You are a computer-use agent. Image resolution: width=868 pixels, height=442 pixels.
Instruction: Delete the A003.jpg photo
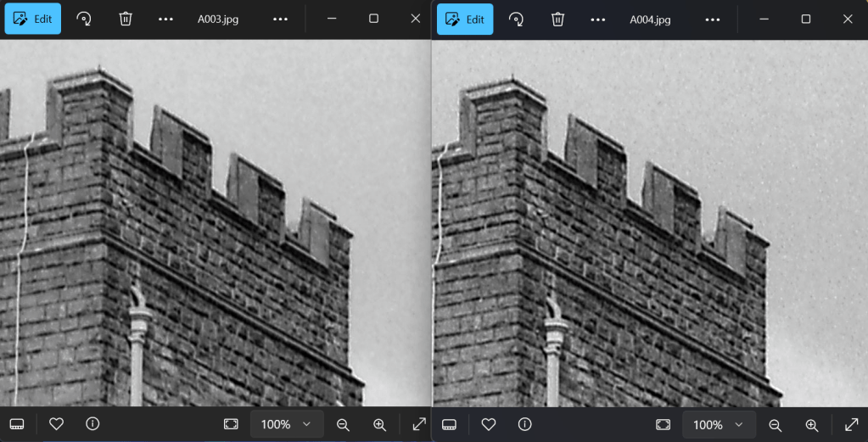[x=126, y=19]
